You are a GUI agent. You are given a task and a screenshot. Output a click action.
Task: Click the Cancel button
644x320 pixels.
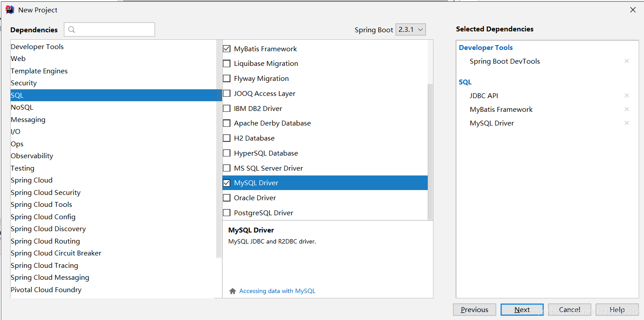[570, 310]
